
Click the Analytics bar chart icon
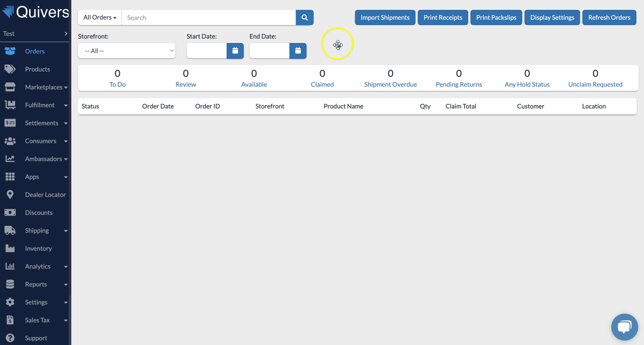pyautogui.click(x=10, y=266)
